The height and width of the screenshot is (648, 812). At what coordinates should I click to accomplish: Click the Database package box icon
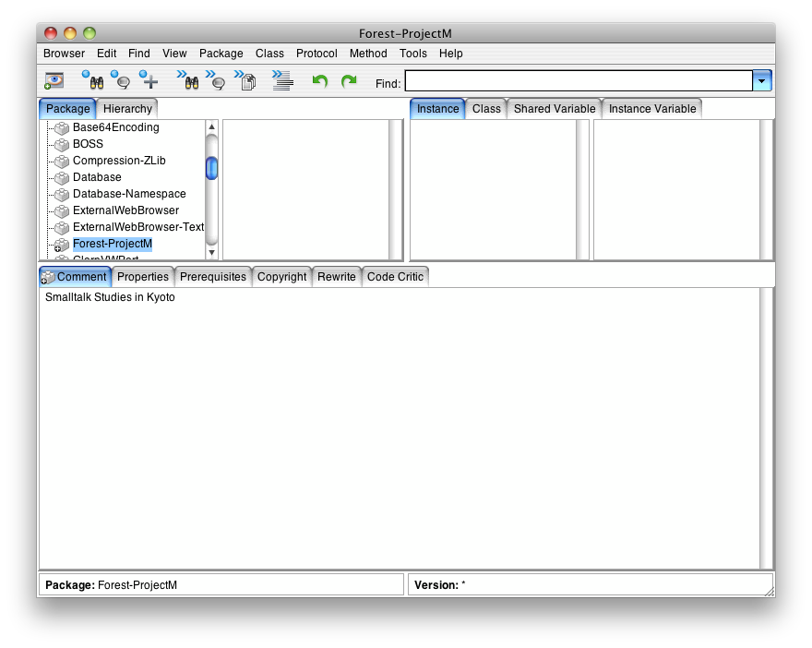(x=62, y=177)
